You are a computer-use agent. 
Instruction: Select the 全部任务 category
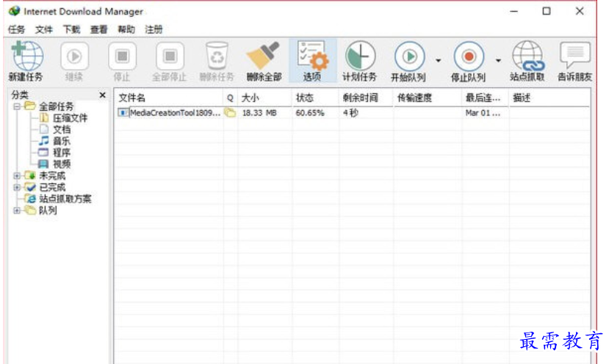pyautogui.click(x=57, y=106)
